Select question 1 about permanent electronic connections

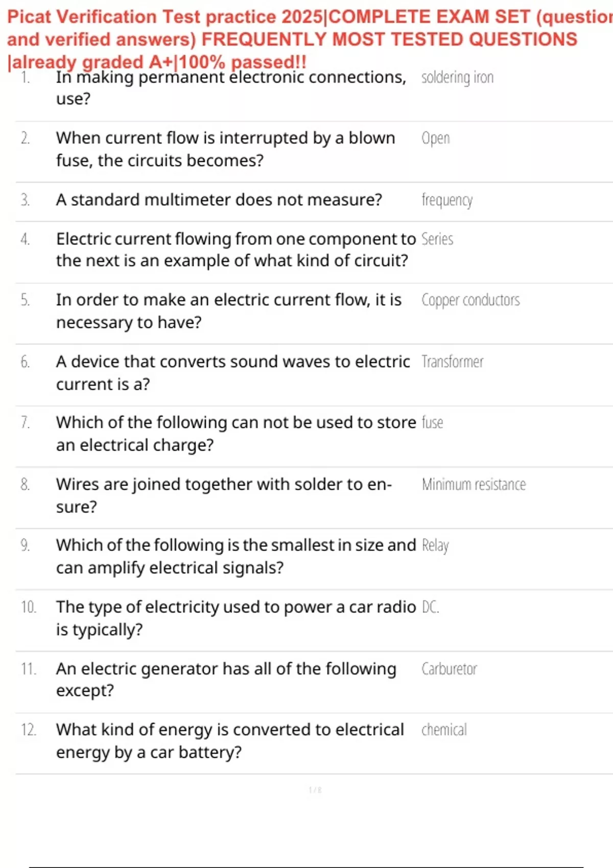point(231,87)
